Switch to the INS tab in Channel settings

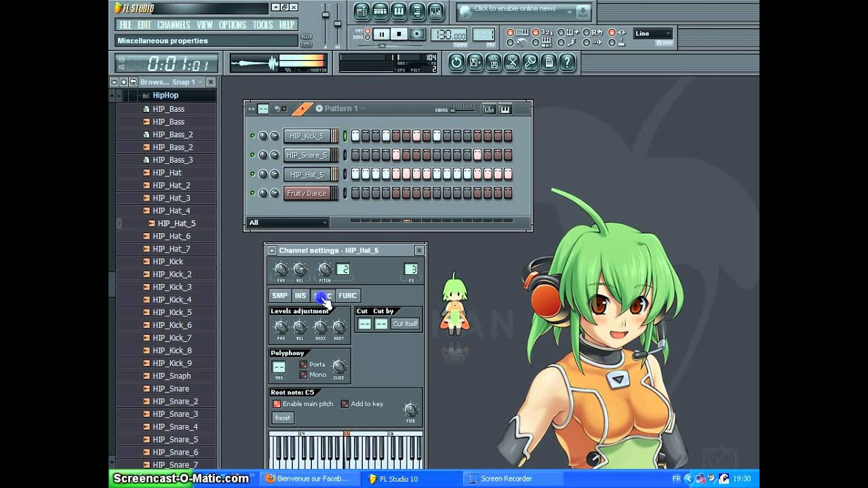pos(300,296)
